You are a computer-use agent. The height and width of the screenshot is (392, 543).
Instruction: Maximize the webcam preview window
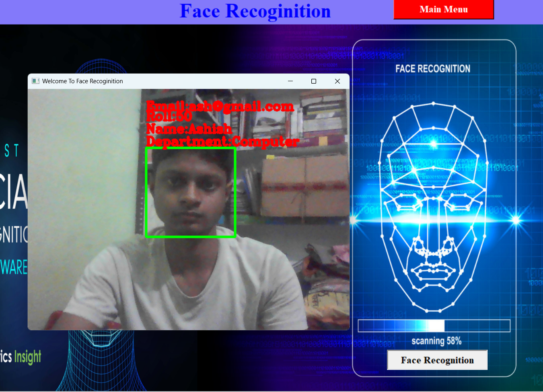[x=314, y=81]
